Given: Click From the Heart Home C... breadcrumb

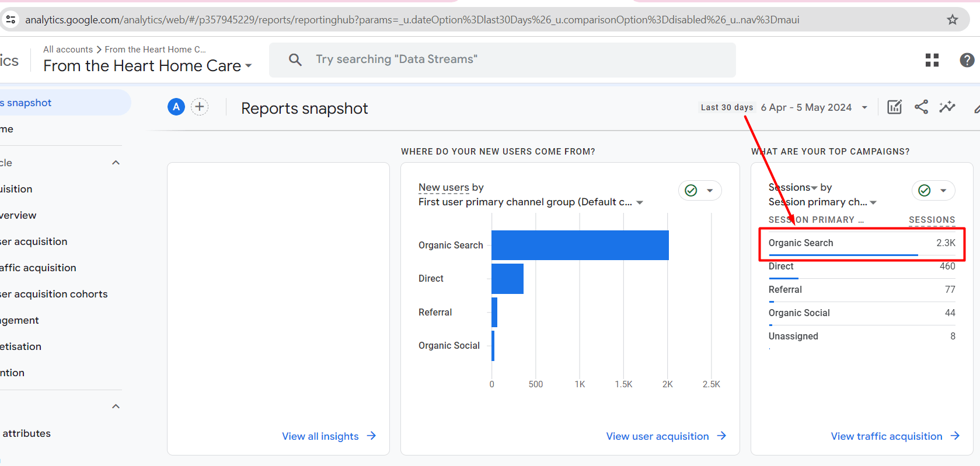Looking at the screenshot, I should (x=155, y=50).
